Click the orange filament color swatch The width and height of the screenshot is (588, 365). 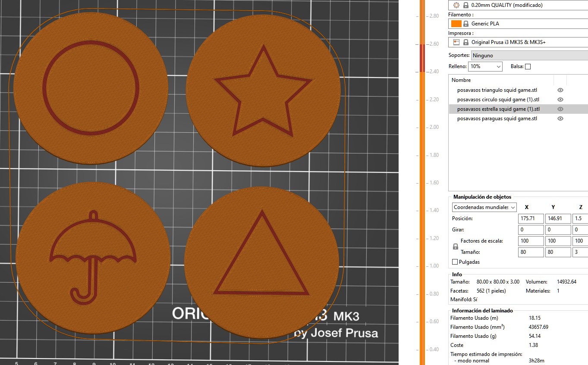point(456,24)
